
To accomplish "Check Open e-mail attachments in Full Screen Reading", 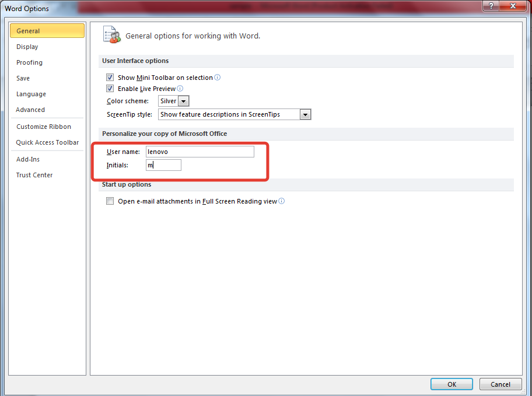I will pos(110,201).
